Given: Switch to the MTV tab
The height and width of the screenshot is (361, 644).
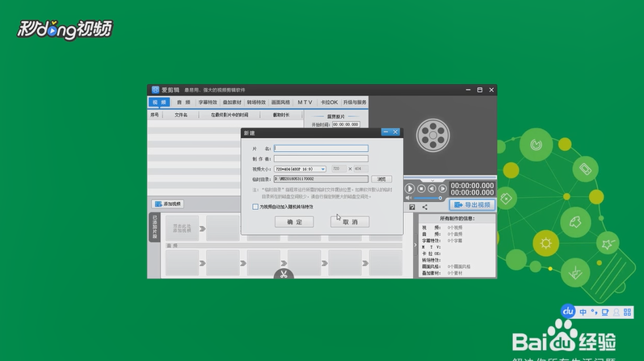Looking at the screenshot, I should pos(305,103).
